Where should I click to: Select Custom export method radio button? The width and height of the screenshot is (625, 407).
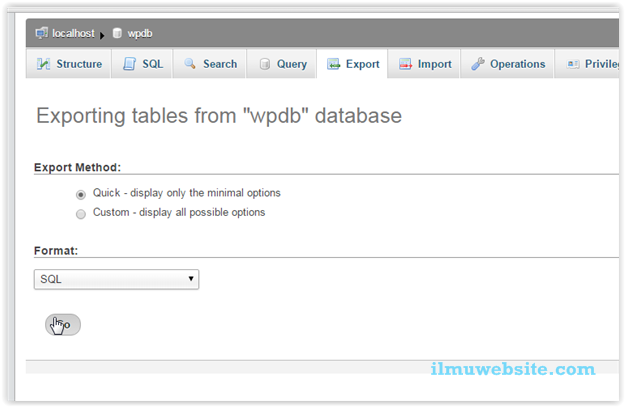81,214
